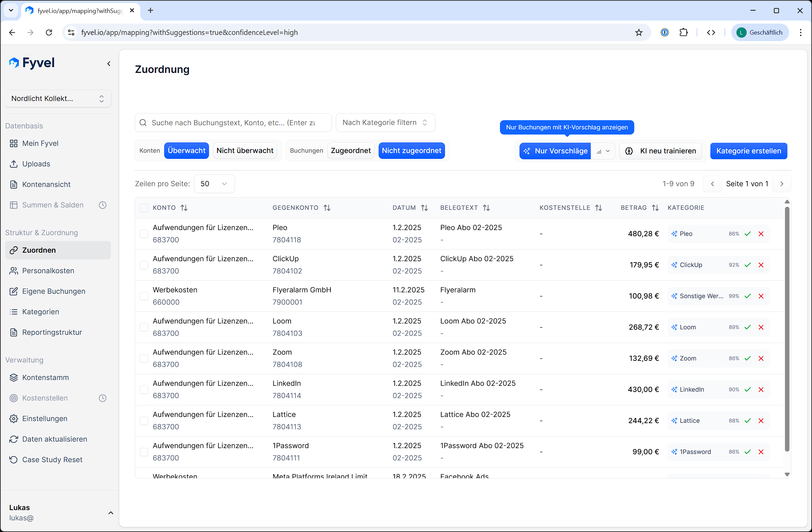Go to the next results page
The width and height of the screenshot is (812, 532).
coord(782,184)
